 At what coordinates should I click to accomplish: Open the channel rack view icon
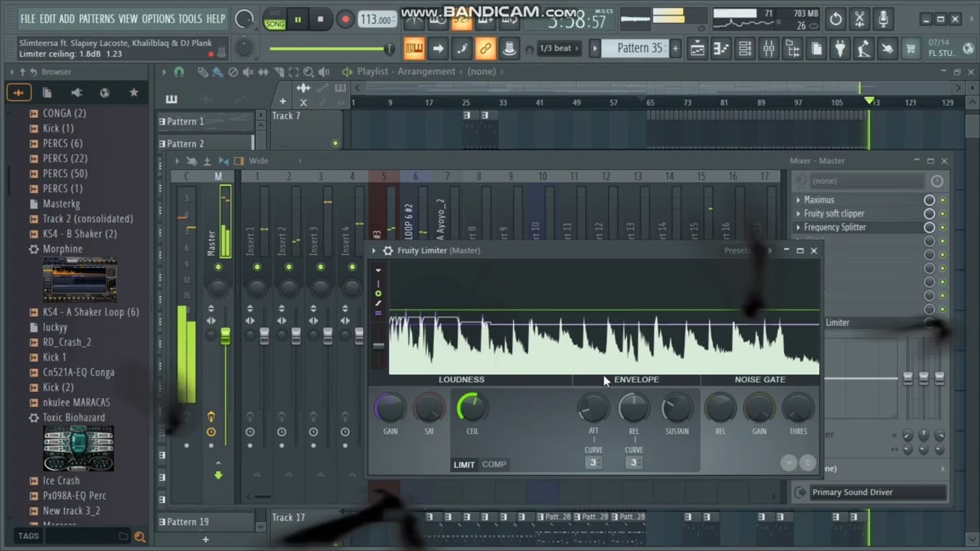(744, 49)
